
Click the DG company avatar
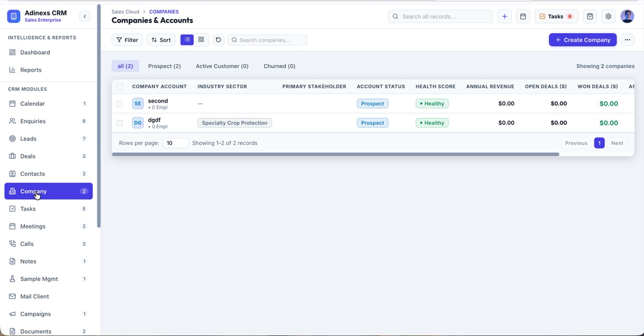coord(138,123)
